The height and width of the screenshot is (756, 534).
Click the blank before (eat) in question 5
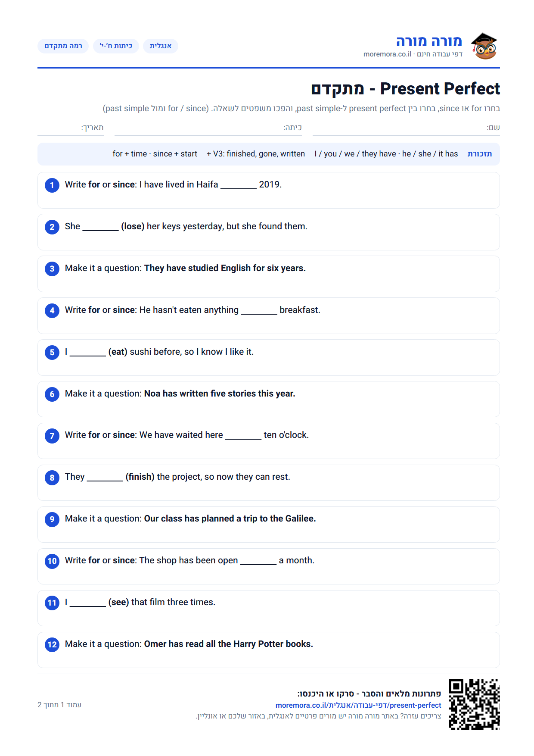pyautogui.click(x=88, y=353)
